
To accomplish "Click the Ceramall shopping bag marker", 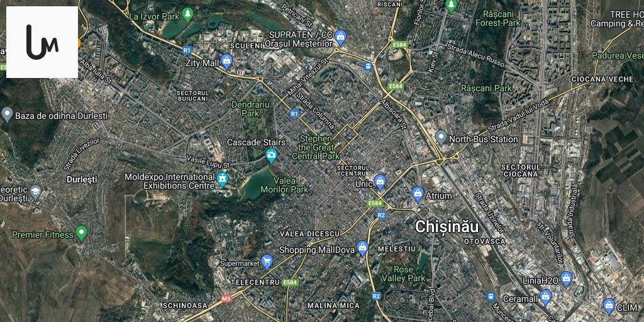I will point(545,297).
